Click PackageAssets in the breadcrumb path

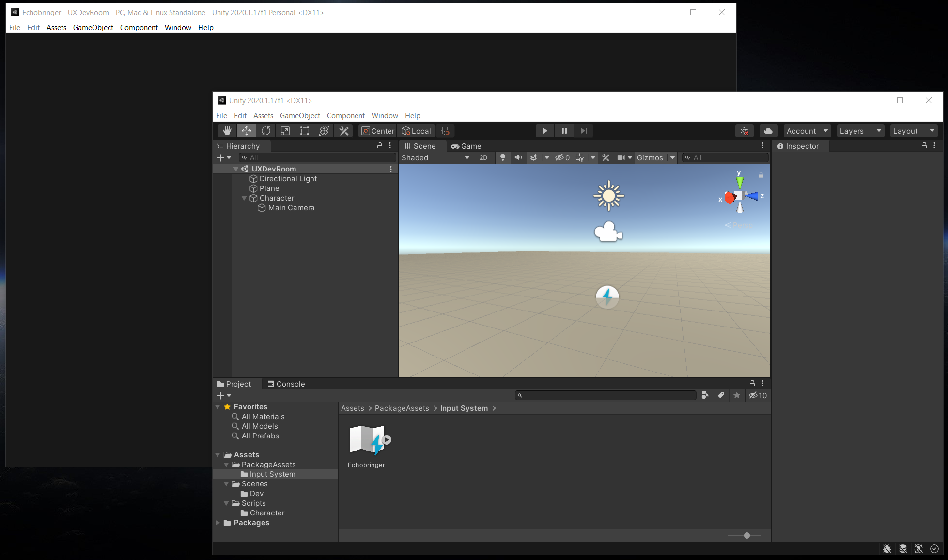tap(402, 408)
